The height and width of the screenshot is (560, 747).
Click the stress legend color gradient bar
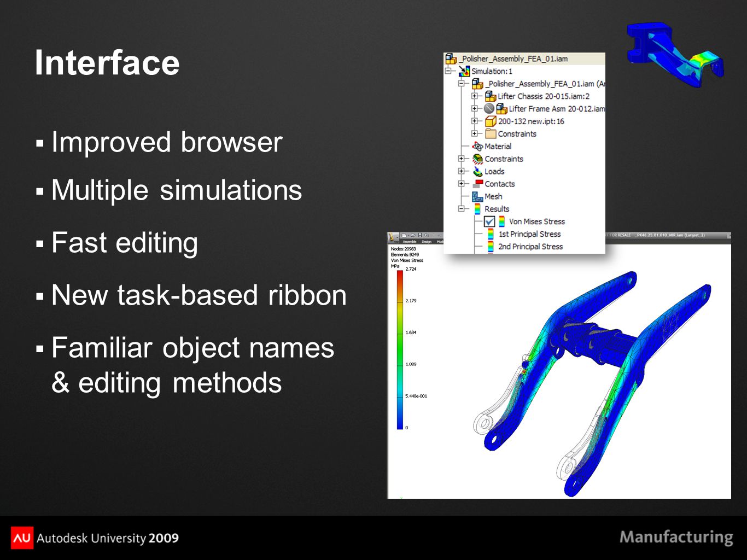click(400, 349)
